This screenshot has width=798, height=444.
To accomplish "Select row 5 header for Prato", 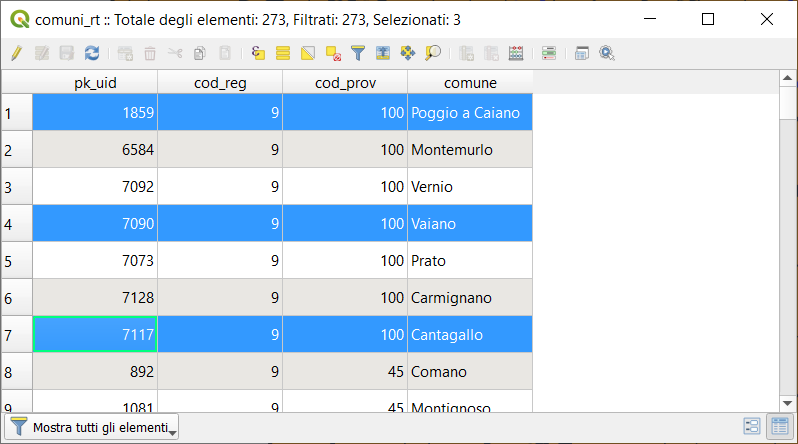I will tap(16, 261).
